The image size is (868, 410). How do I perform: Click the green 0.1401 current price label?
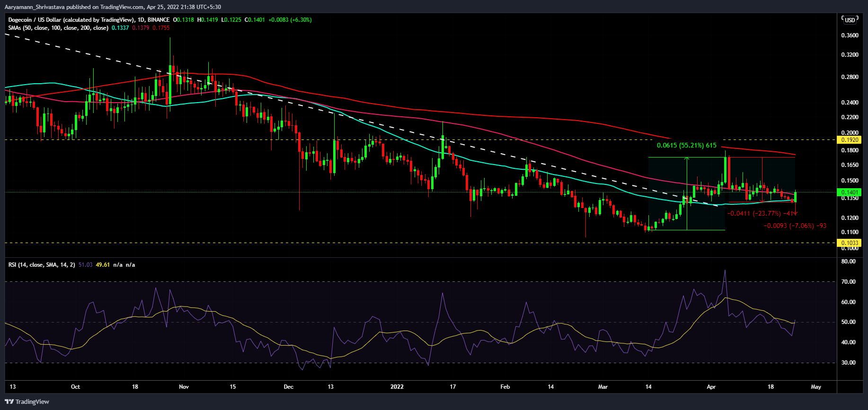pos(850,192)
